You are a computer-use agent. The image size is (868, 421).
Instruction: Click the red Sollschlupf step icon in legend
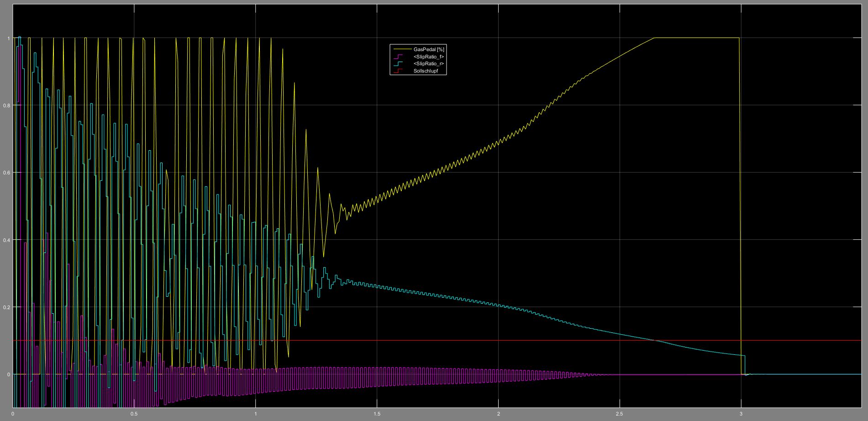pyautogui.click(x=399, y=71)
